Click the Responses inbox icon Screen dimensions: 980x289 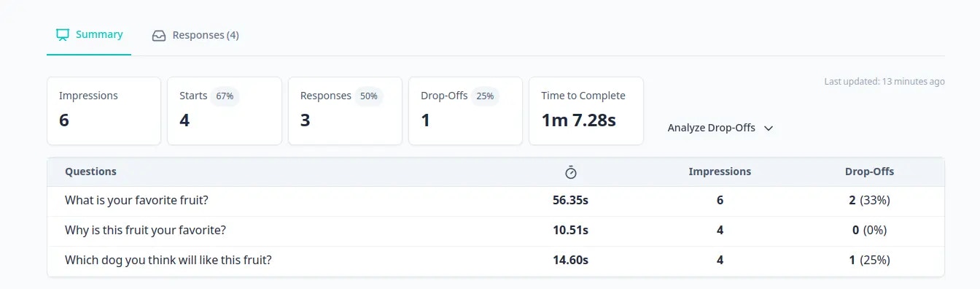click(x=159, y=35)
